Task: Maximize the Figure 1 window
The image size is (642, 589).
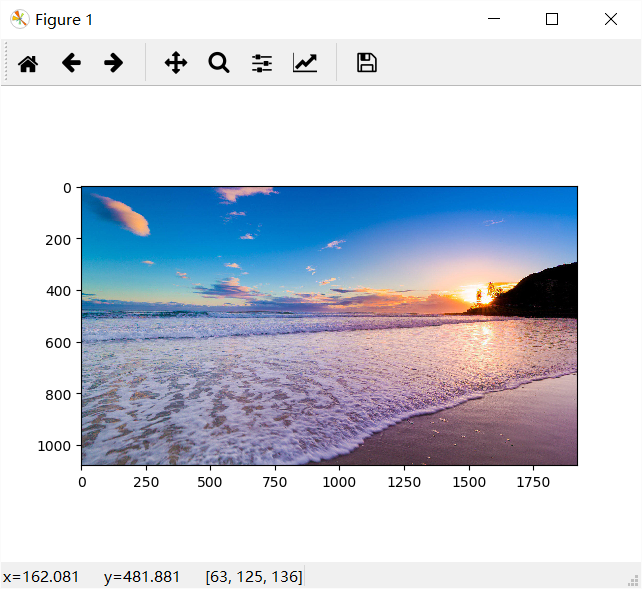Action: click(552, 19)
